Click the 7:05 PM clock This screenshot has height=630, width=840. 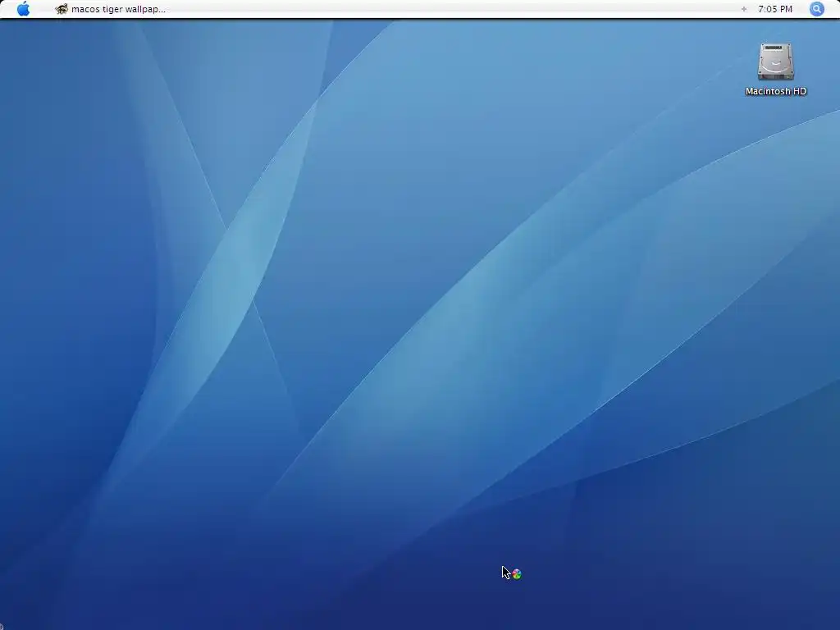click(x=775, y=9)
